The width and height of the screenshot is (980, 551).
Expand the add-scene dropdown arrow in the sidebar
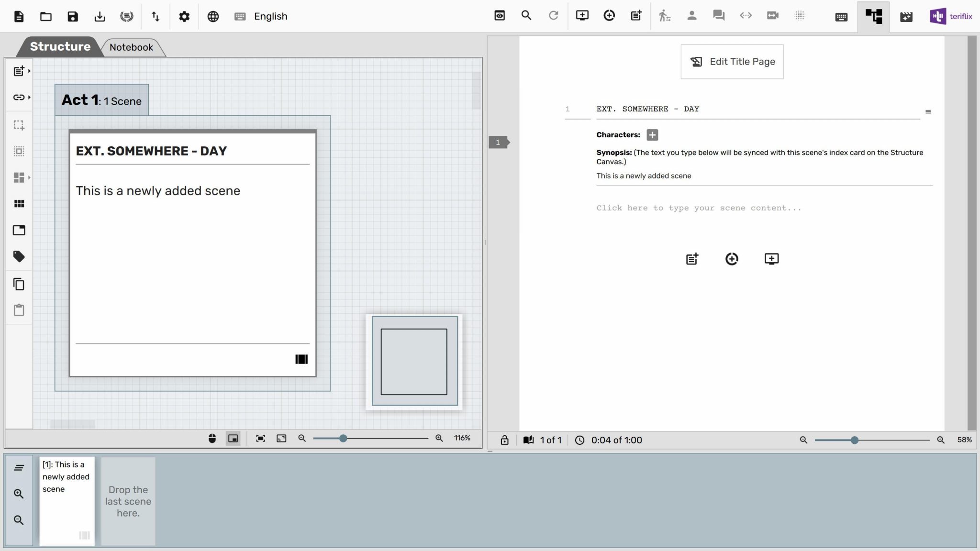click(29, 70)
